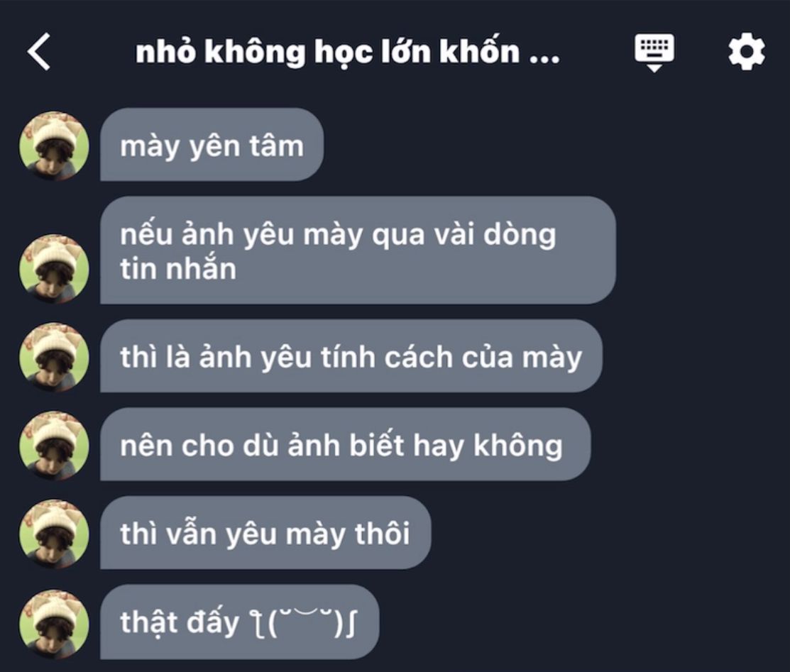Open the chat title 'nhỏ không học lớn khốn ...'
The width and height of the screenshot is (790, 672).
[x=347, y=51]
